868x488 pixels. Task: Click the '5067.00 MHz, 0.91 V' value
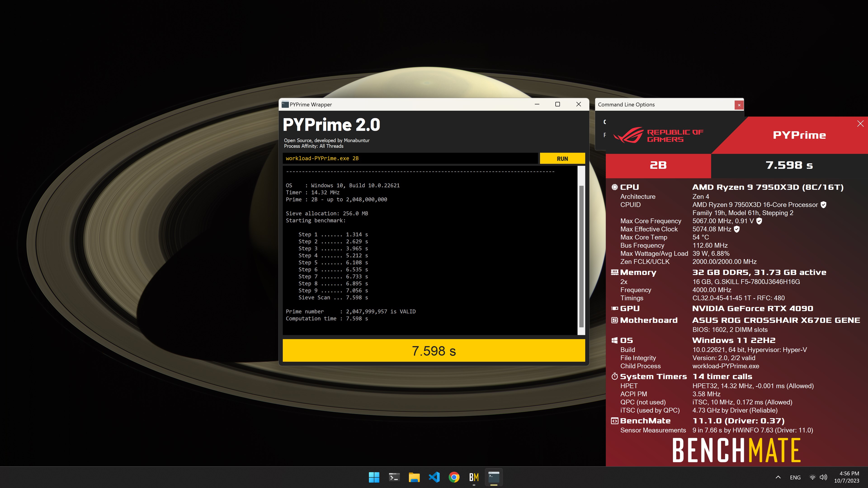point(723,221)
